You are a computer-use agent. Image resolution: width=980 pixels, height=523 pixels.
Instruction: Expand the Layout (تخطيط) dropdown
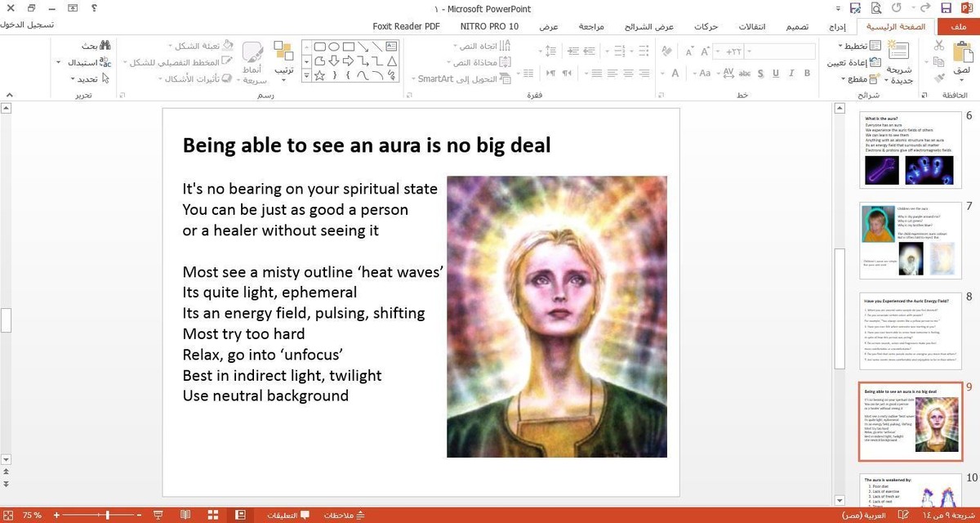click(x=857, y=46)
